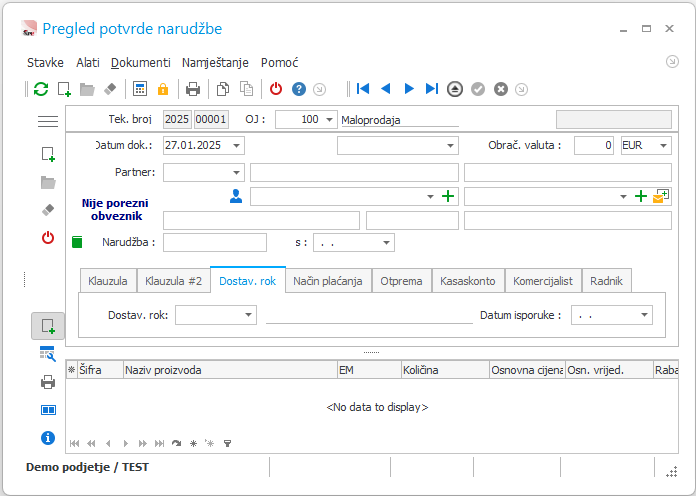Click the orange padlock lock icon
The image size is (696, 496).
[163, 89]
